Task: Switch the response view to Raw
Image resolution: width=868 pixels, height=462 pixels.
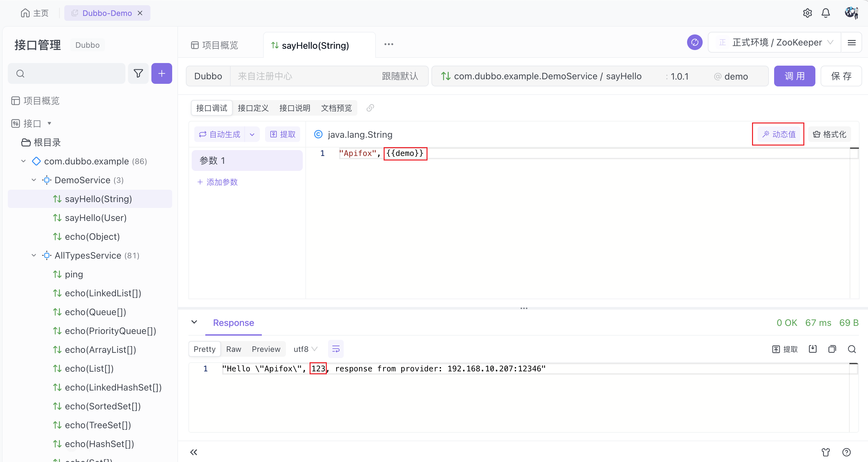Action: tap(234, 349)
